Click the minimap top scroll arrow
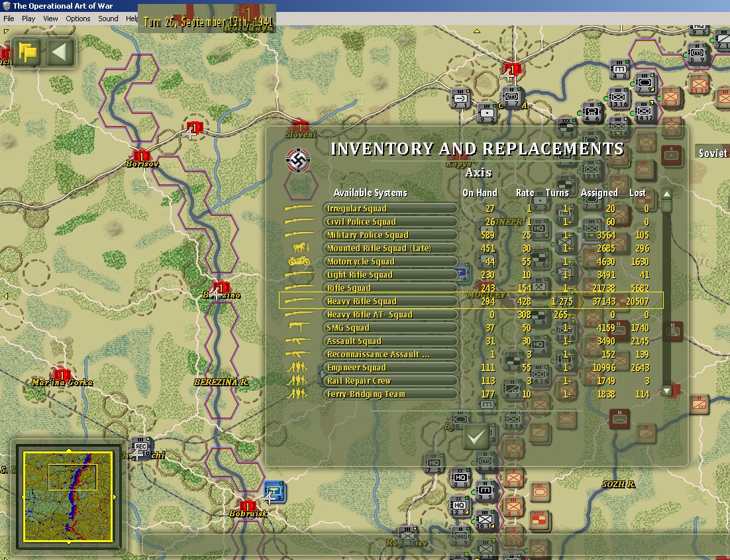The width and height of the screenshot is (730, 560). [x=69, y=451]
